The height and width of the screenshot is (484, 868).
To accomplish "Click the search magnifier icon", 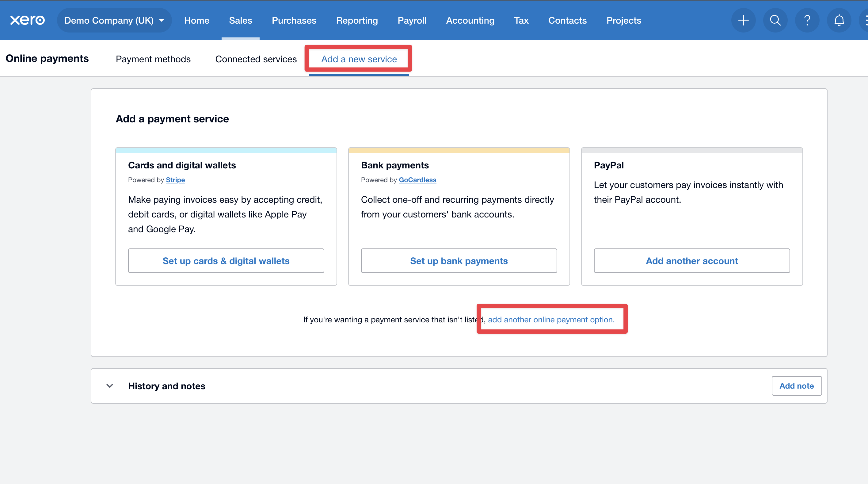I will click(775, 20).
